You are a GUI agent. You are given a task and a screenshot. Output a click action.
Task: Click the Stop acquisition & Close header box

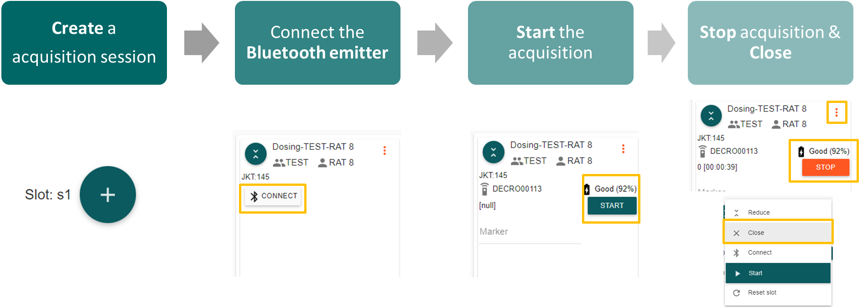[770, 43]
